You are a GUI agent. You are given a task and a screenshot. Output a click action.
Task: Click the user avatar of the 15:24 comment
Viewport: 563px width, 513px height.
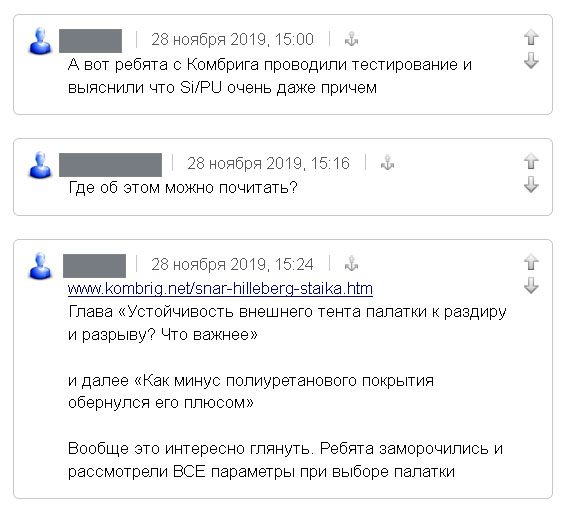tap(40, 266)
